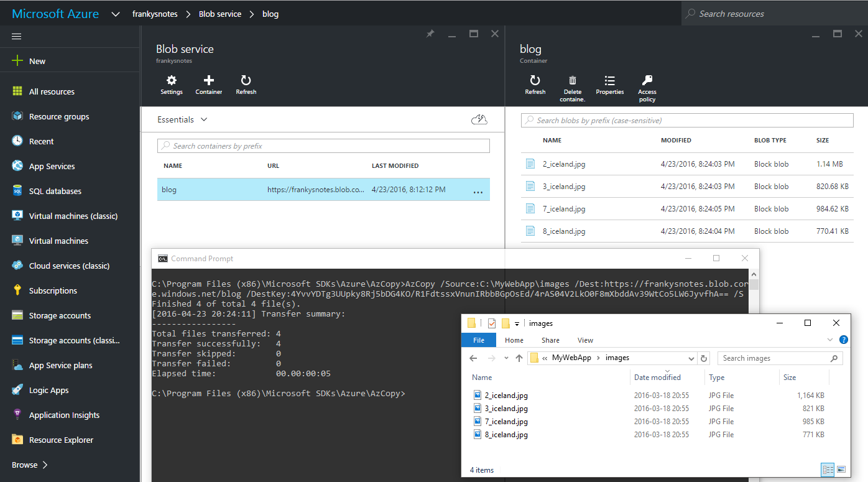Viewport: 868px width, 482px height.
Task: Open the View tab in Explorer
Action: tap(586, 340)
